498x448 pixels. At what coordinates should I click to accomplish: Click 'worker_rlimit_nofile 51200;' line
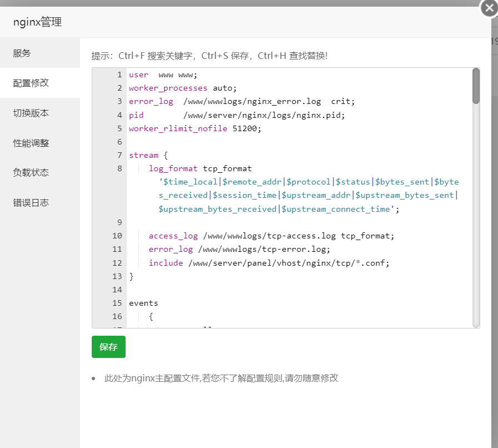tap(195, 128)
